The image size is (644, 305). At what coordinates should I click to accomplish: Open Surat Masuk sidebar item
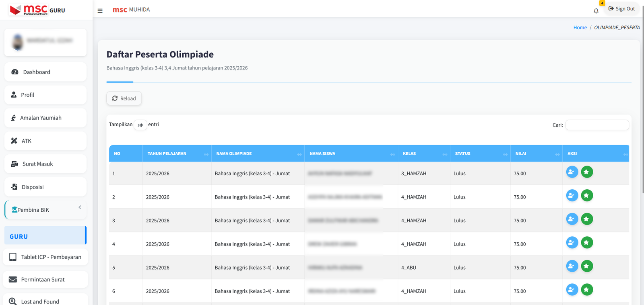tap(45, 164)
